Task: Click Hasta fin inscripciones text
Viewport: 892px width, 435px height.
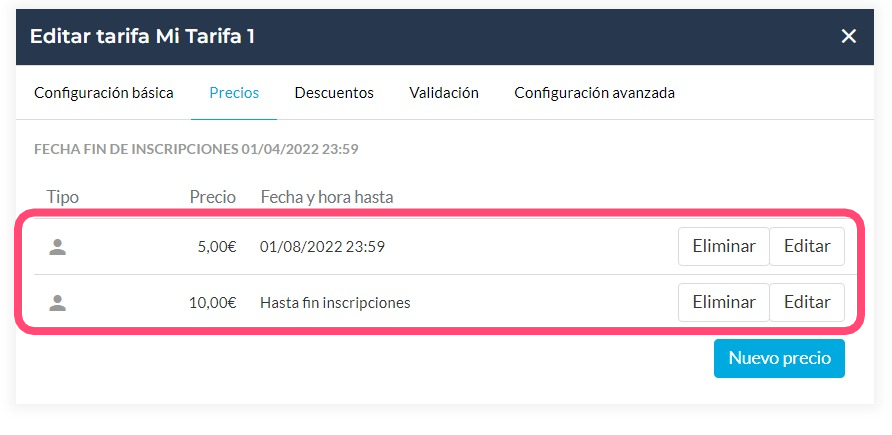Action: [x=335, y=303]
